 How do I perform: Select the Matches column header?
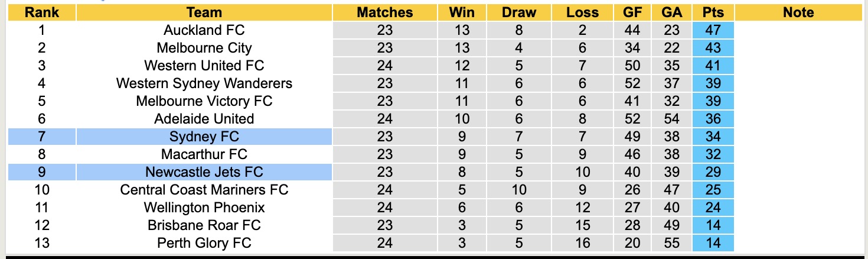(x=384, y=12)
